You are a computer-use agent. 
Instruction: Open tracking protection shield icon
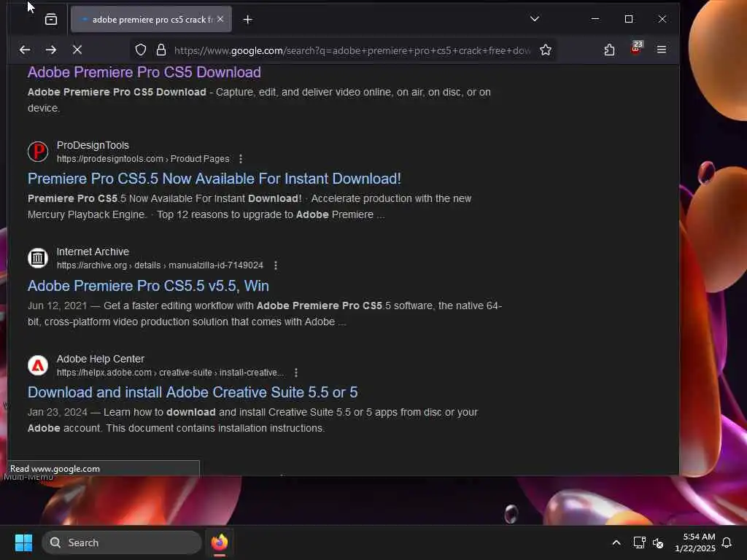pos(141,50)
